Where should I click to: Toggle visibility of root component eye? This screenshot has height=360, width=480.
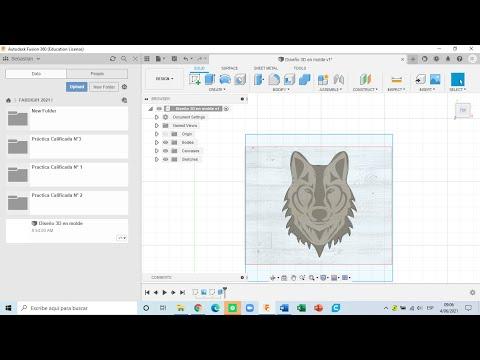tap(159, 109)
